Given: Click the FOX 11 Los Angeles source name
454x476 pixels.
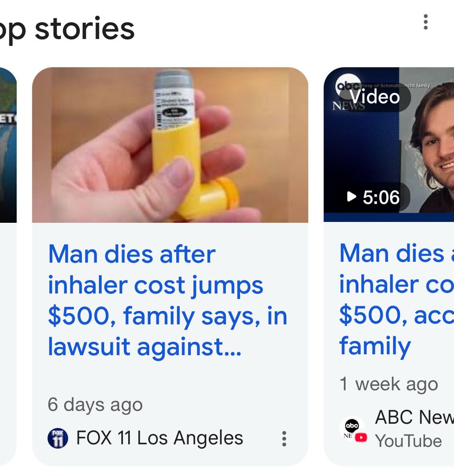Looking at the screenshot, I should point(160,438).
